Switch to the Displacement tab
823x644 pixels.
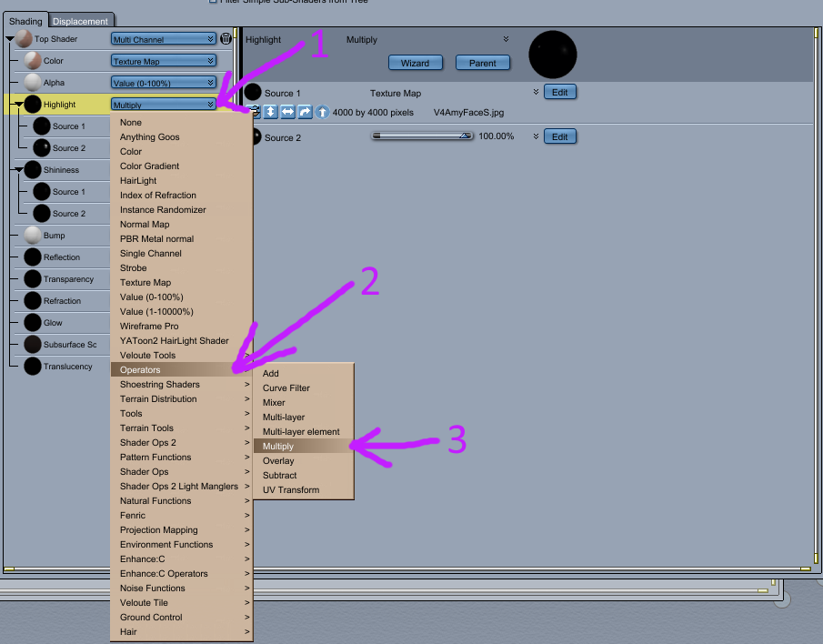click(x=80, y=21)
